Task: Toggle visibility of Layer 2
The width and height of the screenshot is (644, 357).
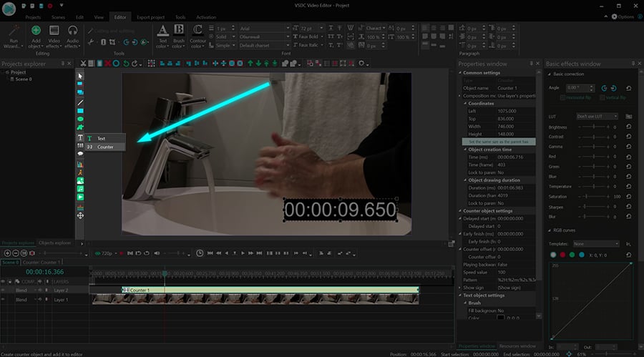Action: pos(4,290)
